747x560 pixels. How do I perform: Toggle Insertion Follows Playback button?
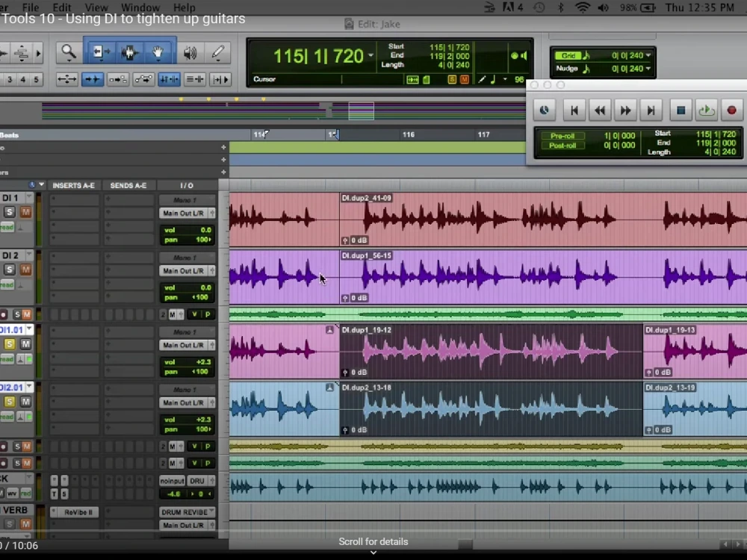point(220,79)
